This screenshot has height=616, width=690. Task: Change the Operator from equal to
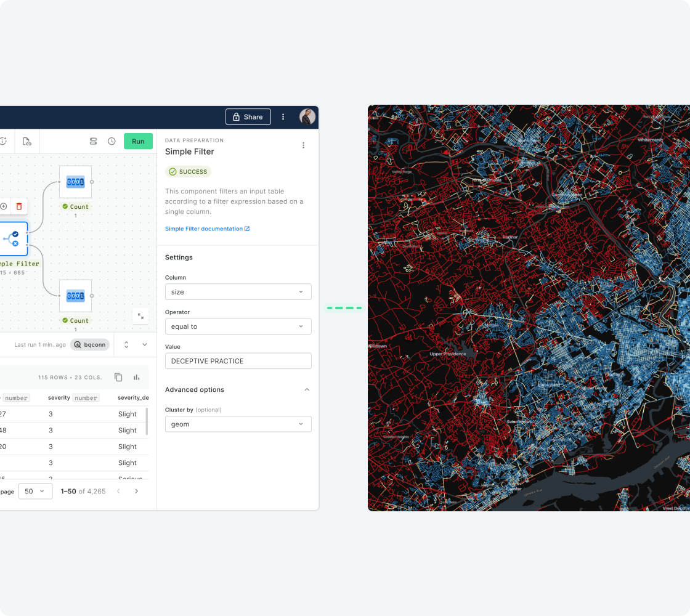pyautogui.click(x=238, y=326)
